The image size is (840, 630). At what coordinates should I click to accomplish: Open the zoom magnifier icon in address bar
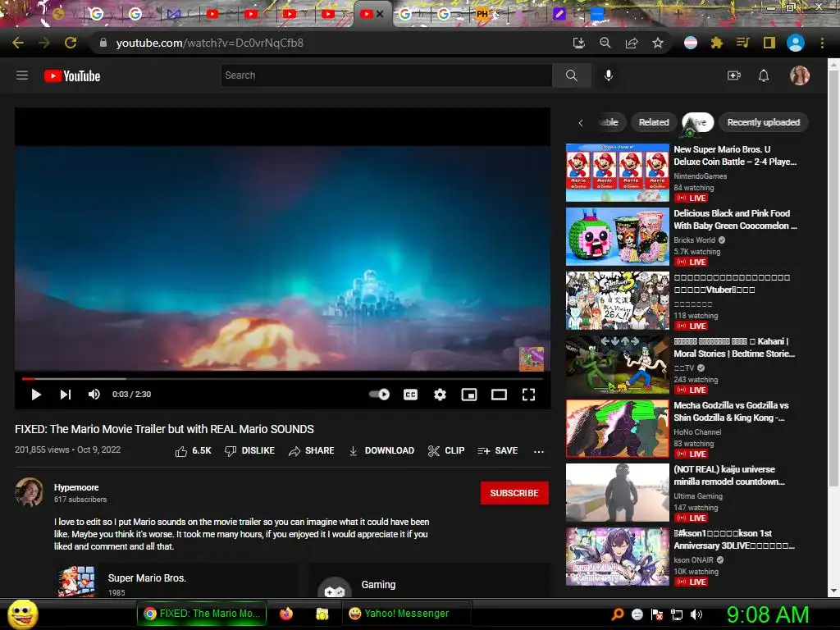pos(605,43)
